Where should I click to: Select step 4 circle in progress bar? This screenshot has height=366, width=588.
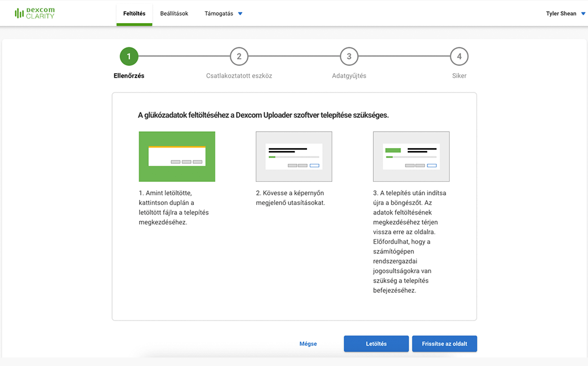(459, 57)
